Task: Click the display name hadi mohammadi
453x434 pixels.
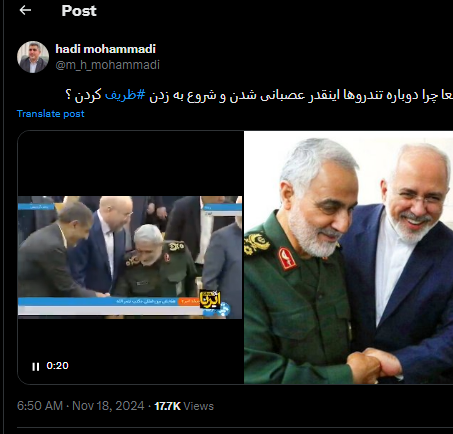Action: [105, 49]
